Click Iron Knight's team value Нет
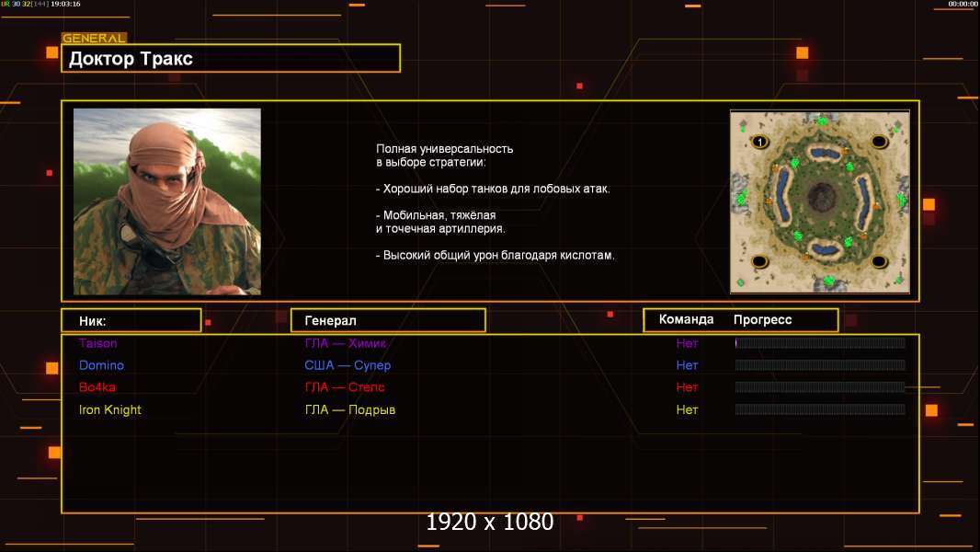This screenshot has width=980, height=552. pos(687,409)
